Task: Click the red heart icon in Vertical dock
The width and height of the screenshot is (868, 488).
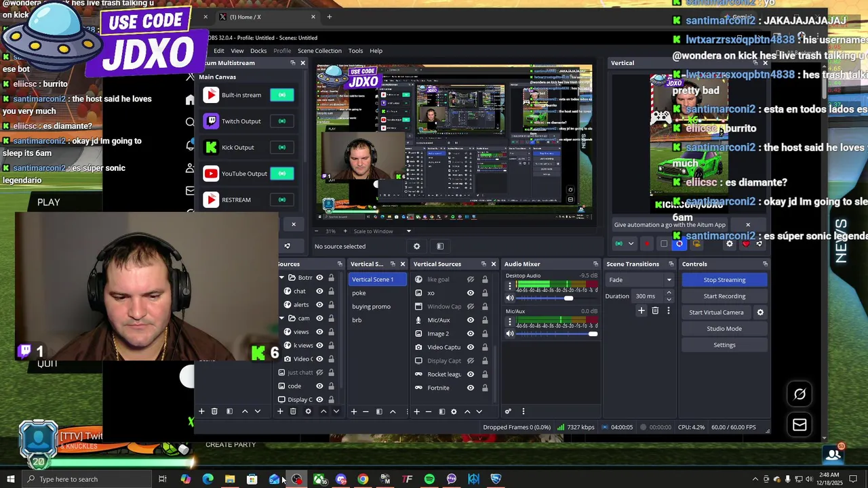Action: (746, 244)
